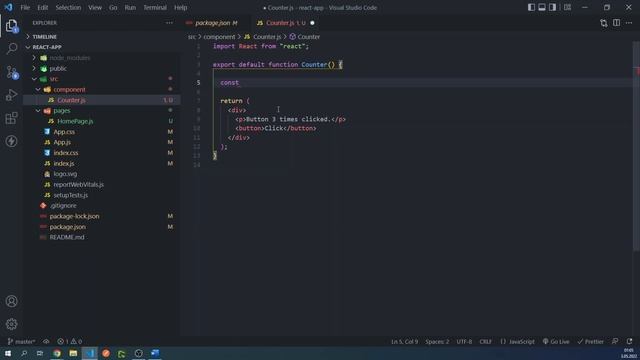Open the Help menu
The height and width of the screenshot is (360, 640).
click(x=180, y=7)
